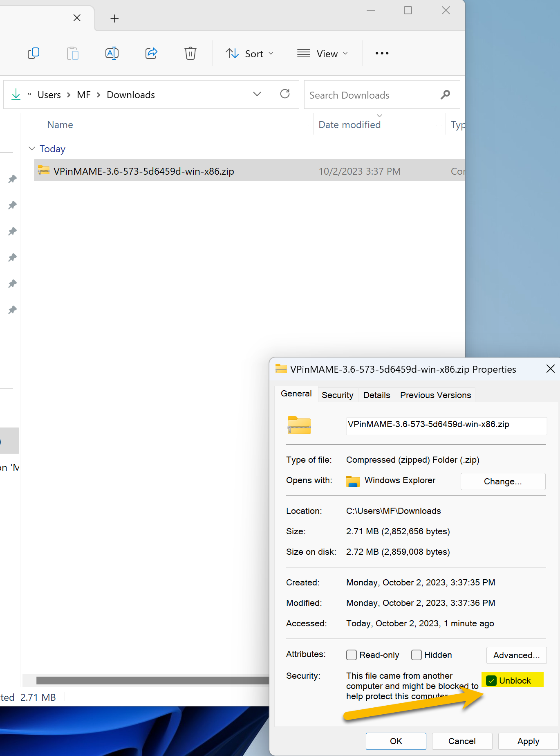Click the Advanced... button
The image size is (560, 756).
(516, 655)
